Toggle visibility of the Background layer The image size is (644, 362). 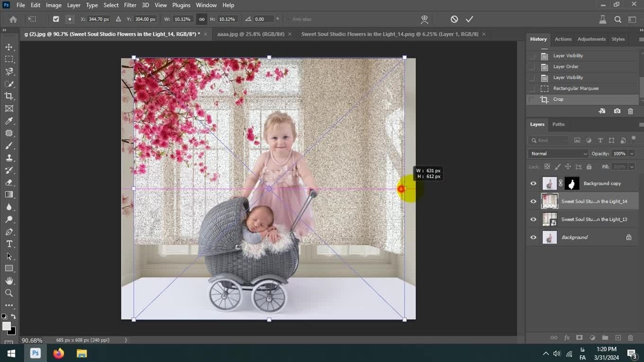click(x=533, y=237)
